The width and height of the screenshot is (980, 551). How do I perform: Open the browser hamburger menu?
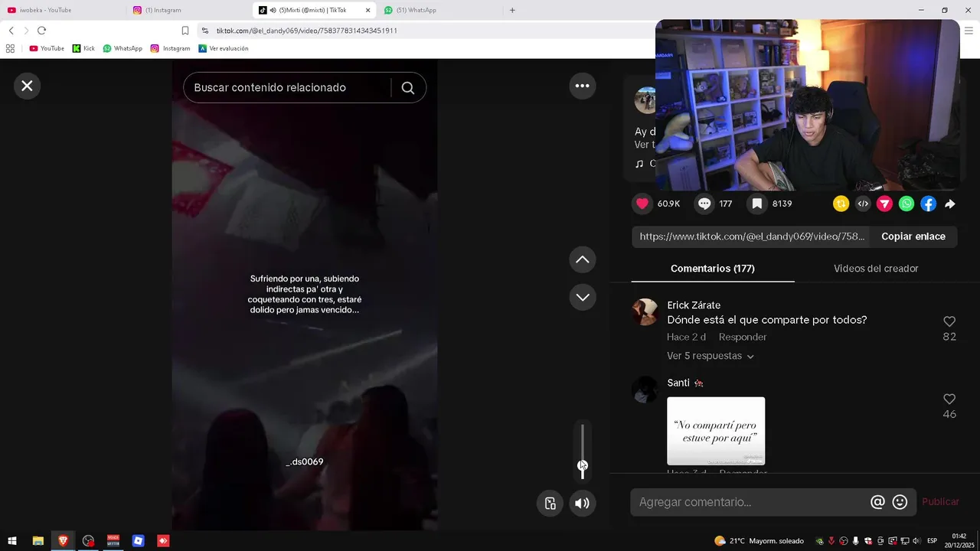(x=969, y=31)
